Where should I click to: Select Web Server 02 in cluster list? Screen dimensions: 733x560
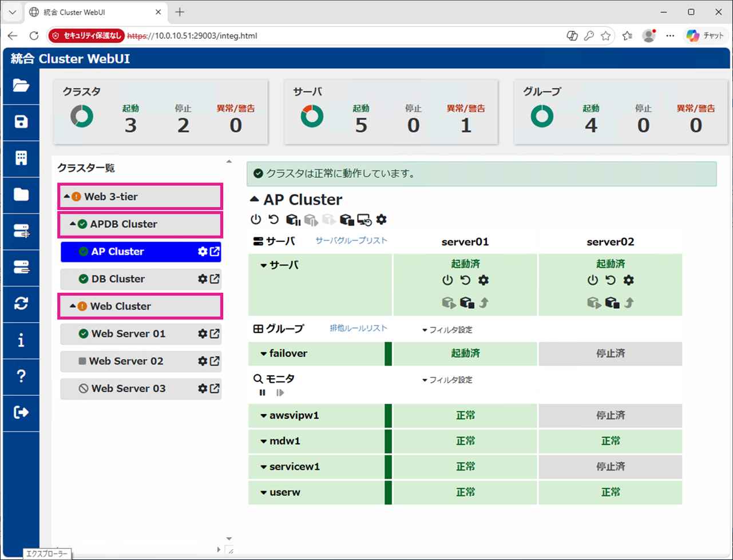pyautogui.click(x=140, y=362)
